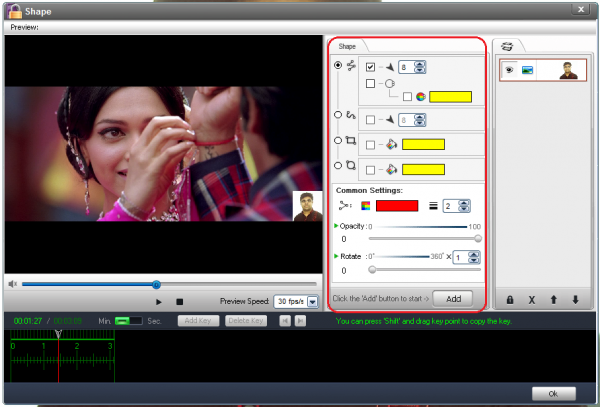Click the ellipse paint bucket icon
Screen dimensions: 600x407
(391, 169)
